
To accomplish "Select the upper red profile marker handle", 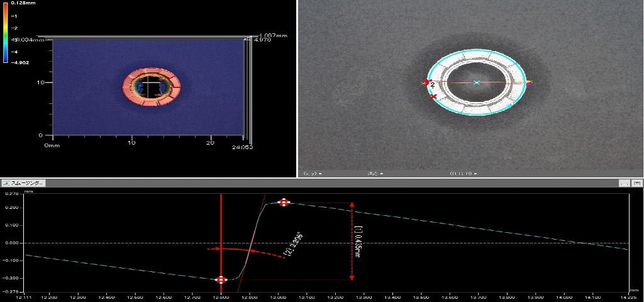I will point(284,202).
